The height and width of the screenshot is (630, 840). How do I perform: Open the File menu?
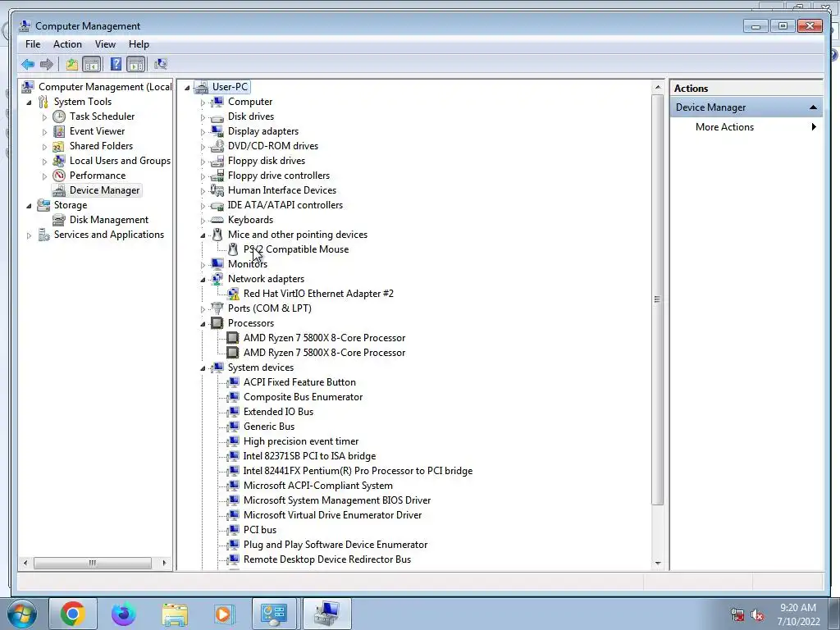point(33,44)
